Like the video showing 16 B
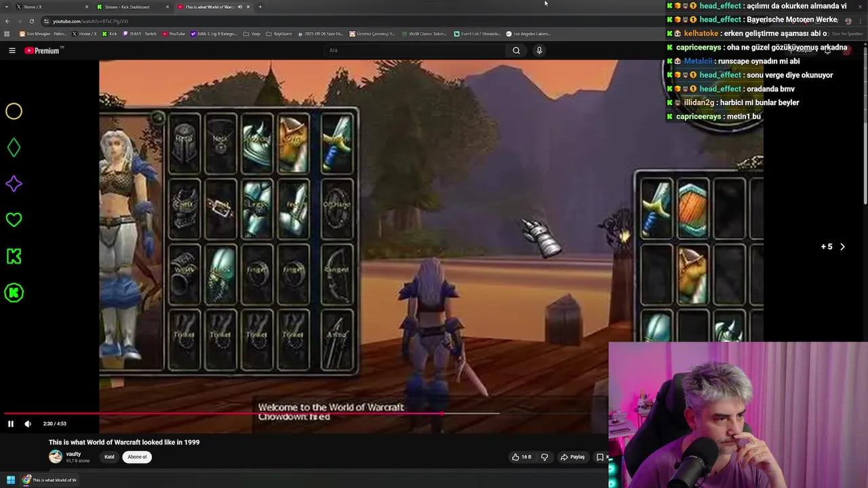 click(521, 457)
